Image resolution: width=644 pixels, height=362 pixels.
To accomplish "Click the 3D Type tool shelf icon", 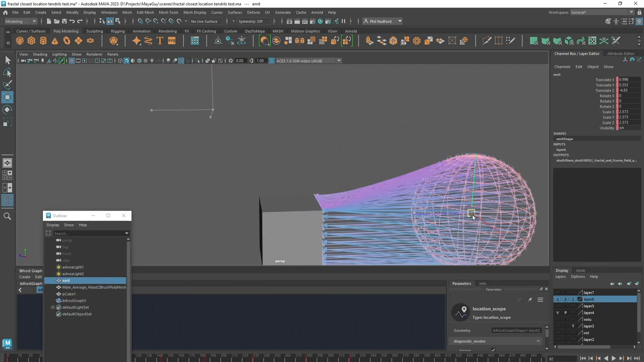I will (160, 41).
